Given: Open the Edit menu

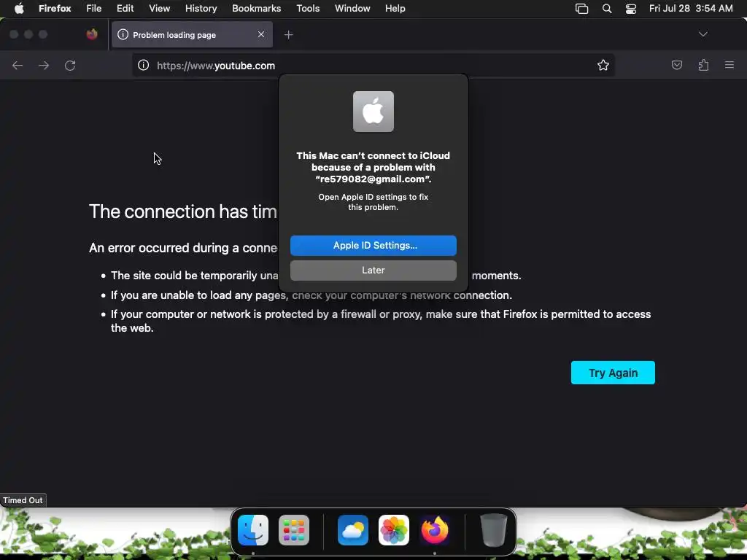Looking at the screenshot, I should (x=125, y=8).
